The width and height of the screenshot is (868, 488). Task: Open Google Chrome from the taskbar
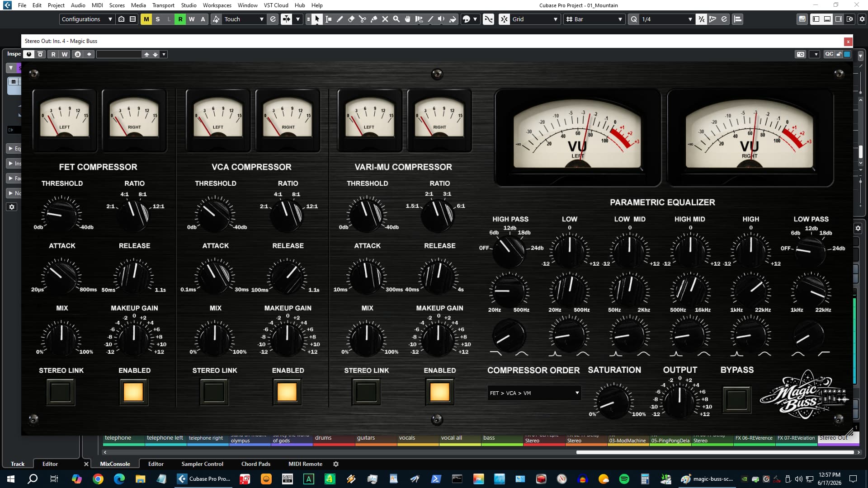[98, 479]
